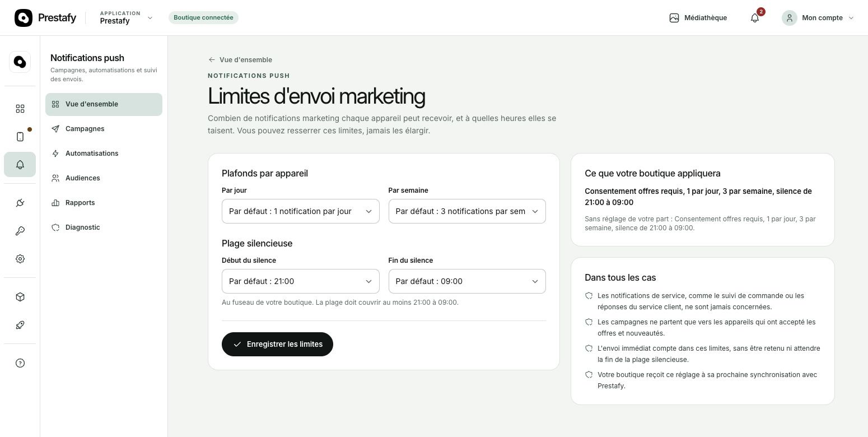This screenshot has width=868, height=437.
Task: Click the Médiathèque image icon
Action: [x=674, y=18]
